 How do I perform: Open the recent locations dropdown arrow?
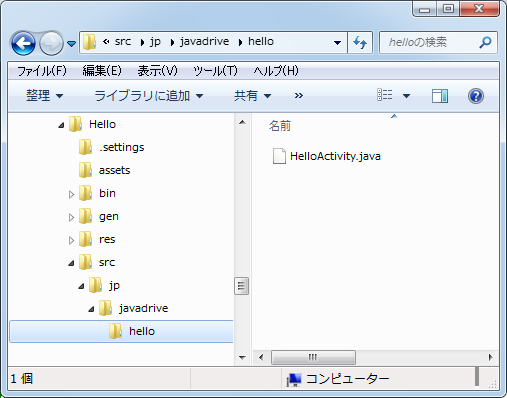click(71, 43)
